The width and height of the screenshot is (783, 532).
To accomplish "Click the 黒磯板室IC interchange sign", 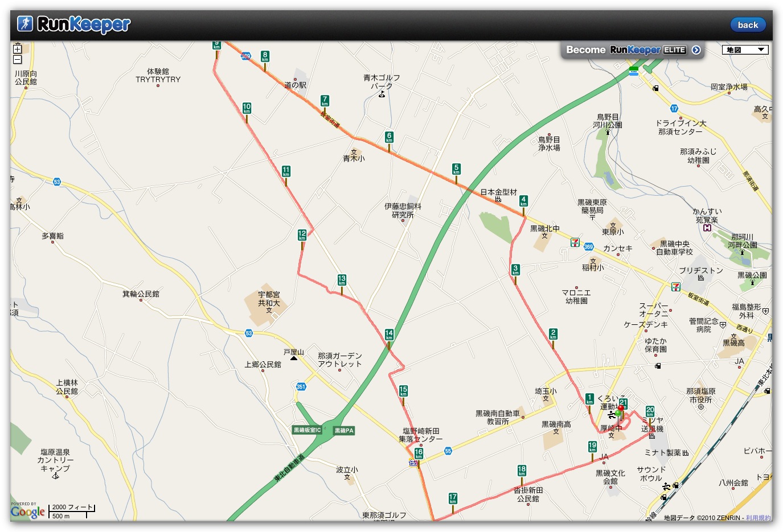I will point(307,430).
